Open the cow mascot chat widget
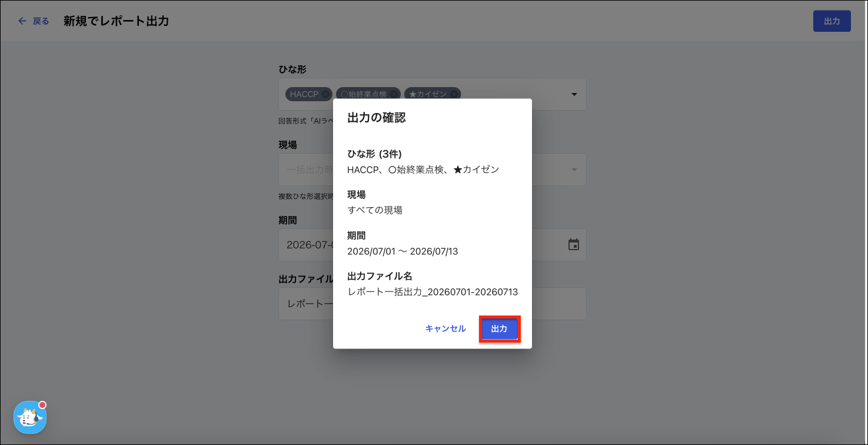The height and width of the screenshot is (445, 868). pyautogui.click(x=30, y=417)
